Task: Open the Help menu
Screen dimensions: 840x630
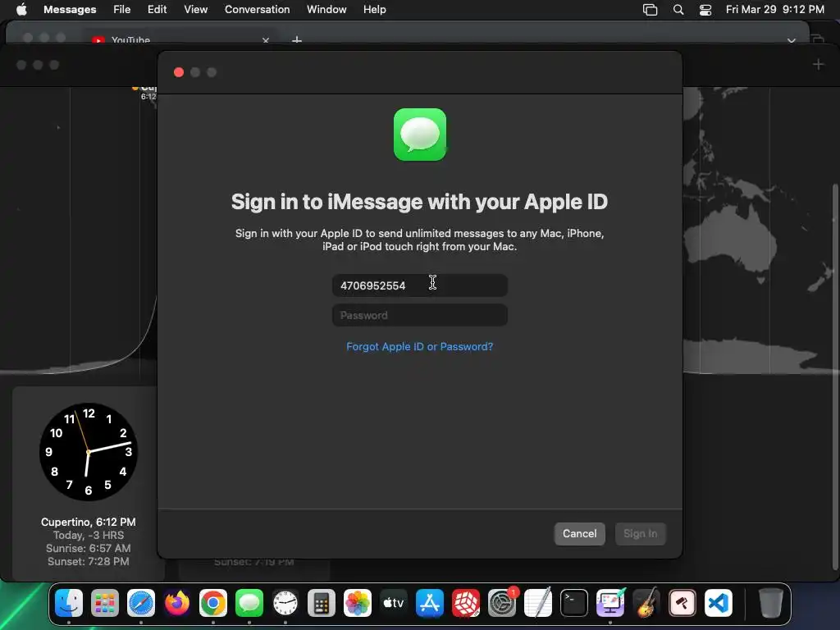Action: pos(374,9)
